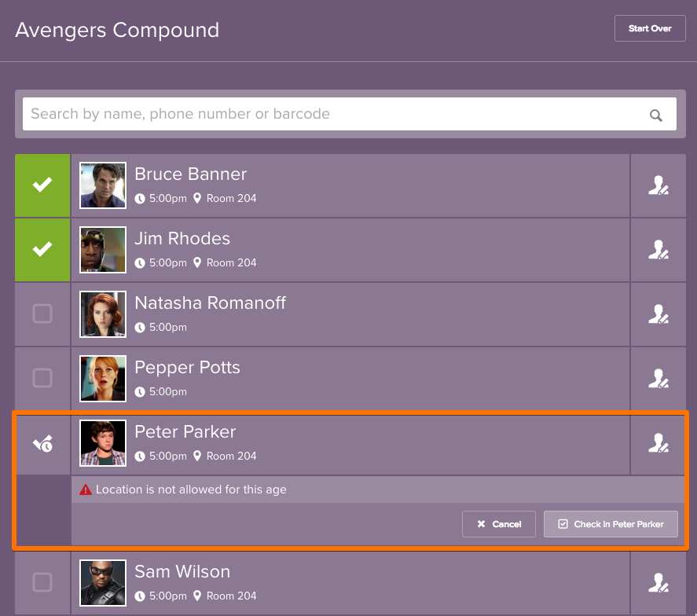Click edit person icon for Sam Wilson
The image size is (697, 616).
point(658,583)
